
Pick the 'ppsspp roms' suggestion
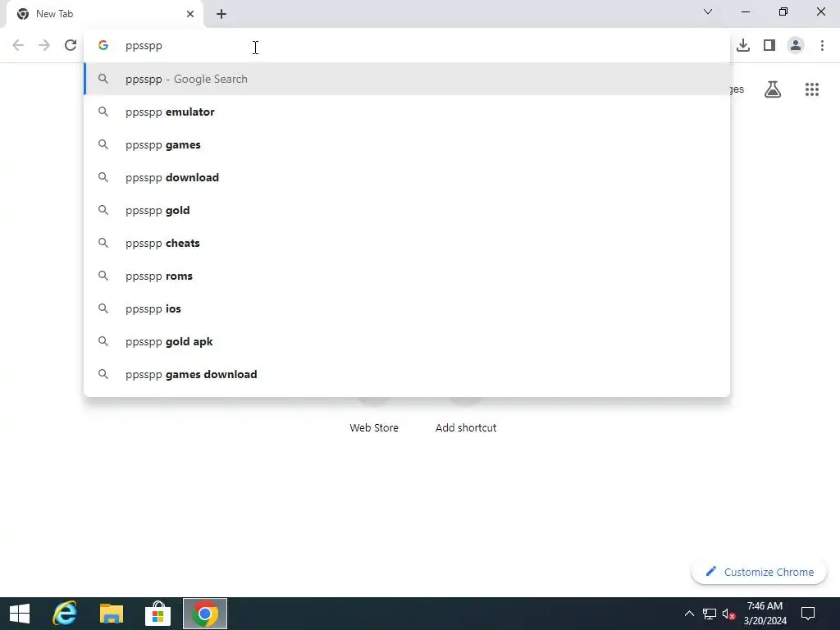tap(407, 276)
